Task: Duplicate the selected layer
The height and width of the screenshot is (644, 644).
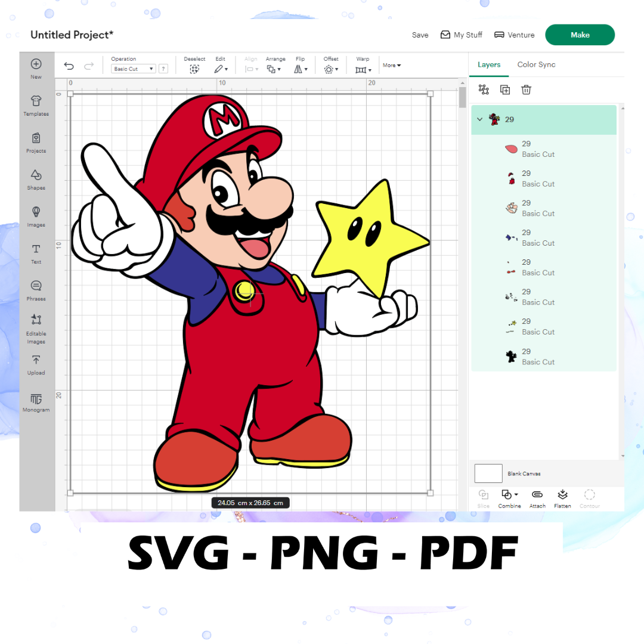Action: pyautogui.click(x=505, y=89)
